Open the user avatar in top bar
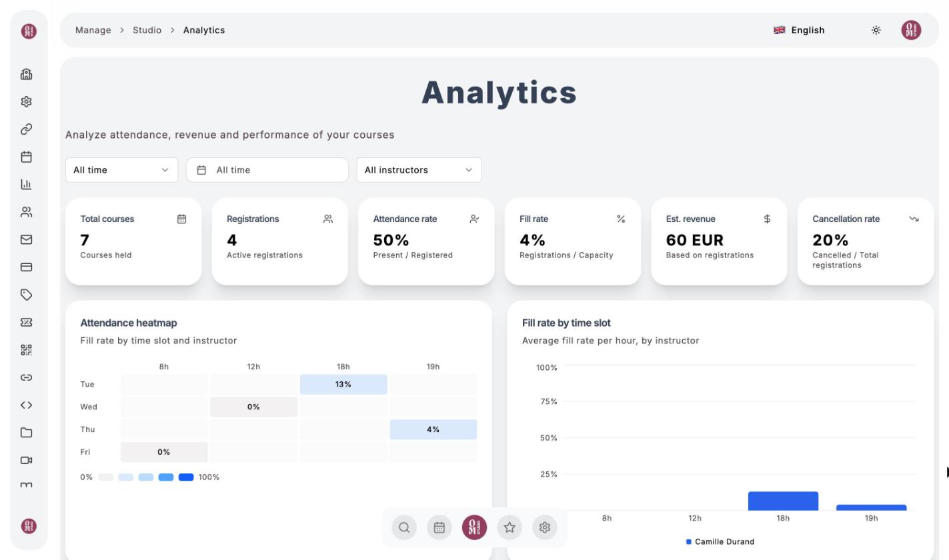The image size is (949, 560). pyautogui.click(x=911, y=30)
